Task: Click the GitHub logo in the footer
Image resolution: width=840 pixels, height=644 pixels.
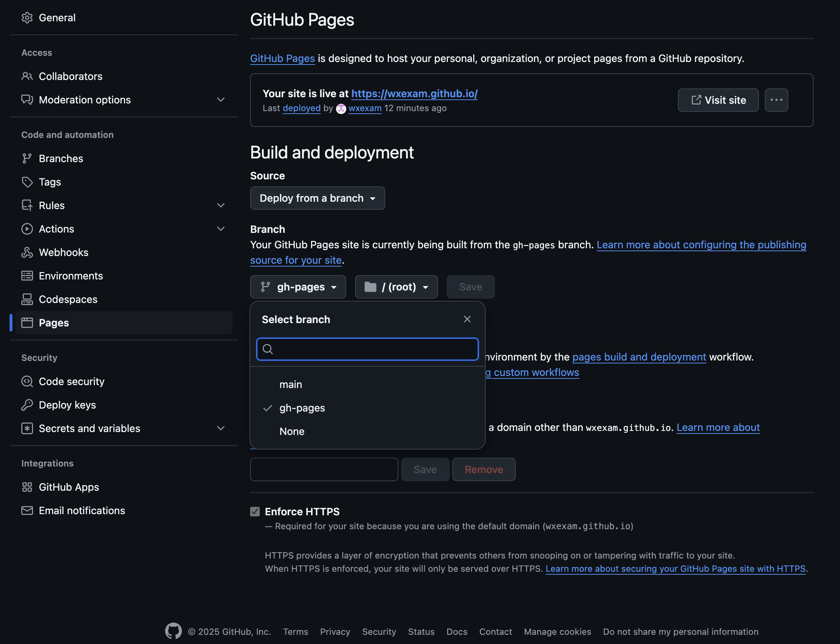Action: [173, 631]
